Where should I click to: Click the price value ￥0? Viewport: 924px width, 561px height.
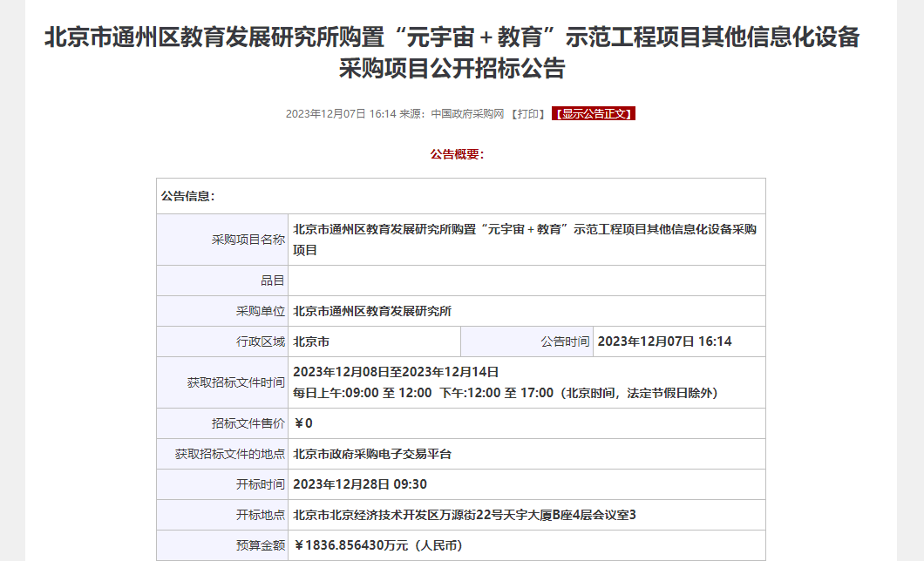tap(302, 424)
